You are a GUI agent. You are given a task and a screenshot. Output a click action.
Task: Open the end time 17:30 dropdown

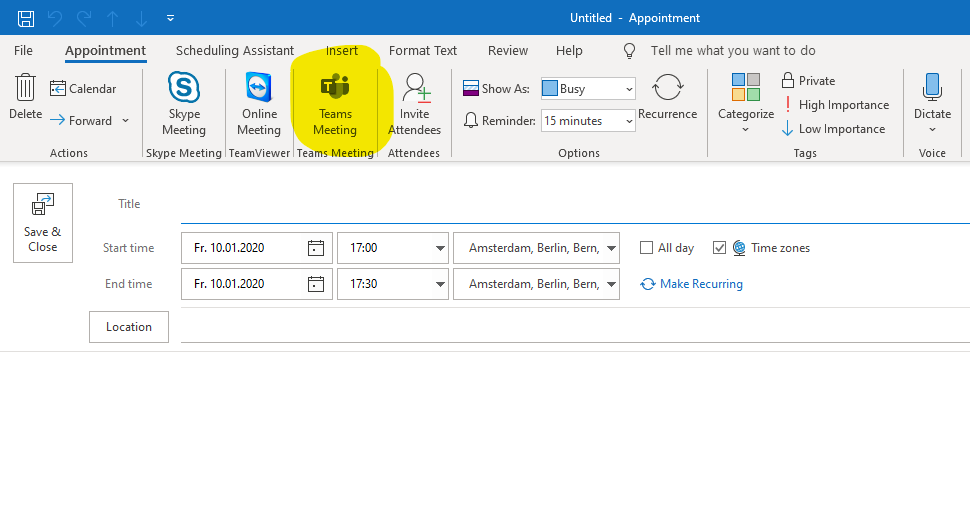coord(440,284)
